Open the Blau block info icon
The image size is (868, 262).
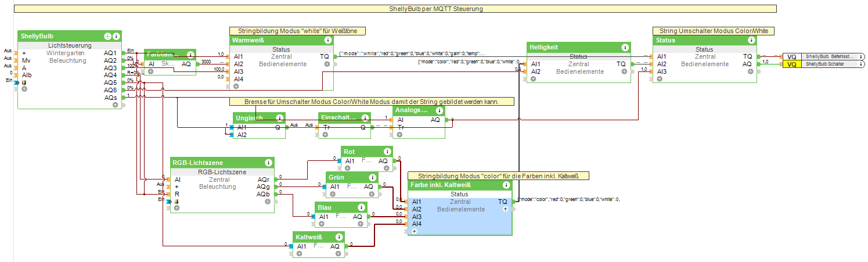pos(361,207)
